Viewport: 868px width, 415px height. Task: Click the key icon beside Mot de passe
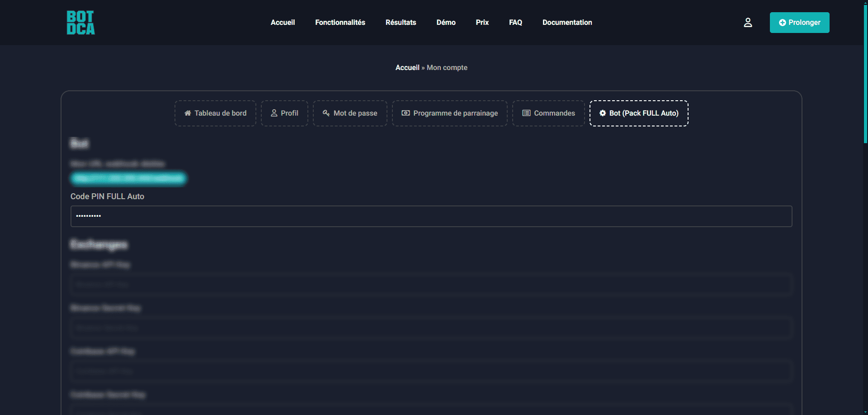click(326, 113)
